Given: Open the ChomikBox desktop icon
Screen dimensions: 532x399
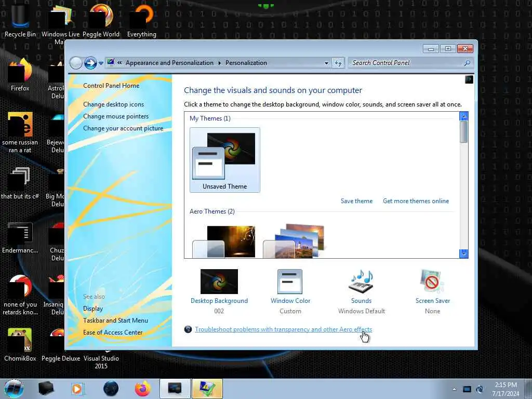Looking at the screenshot, I should 20,344.
